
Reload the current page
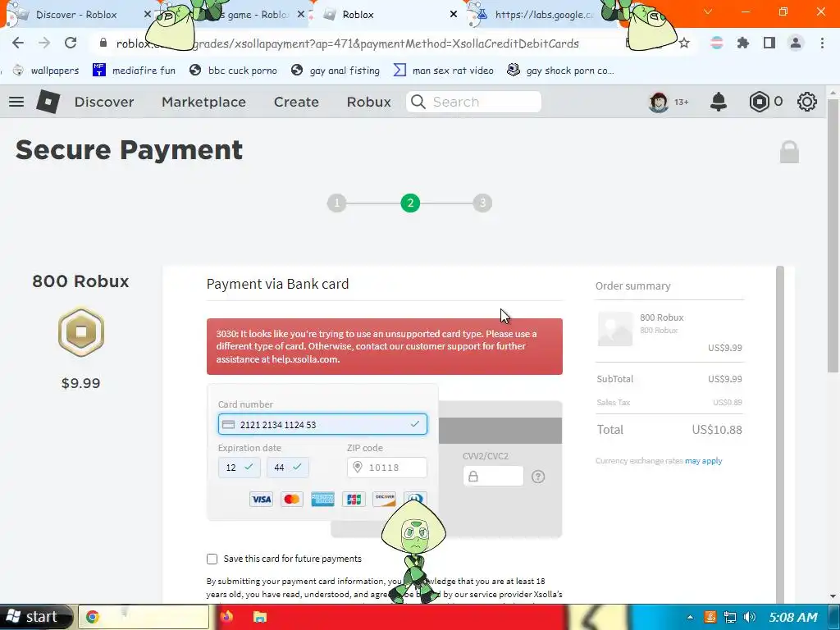[x=71, y=43]
